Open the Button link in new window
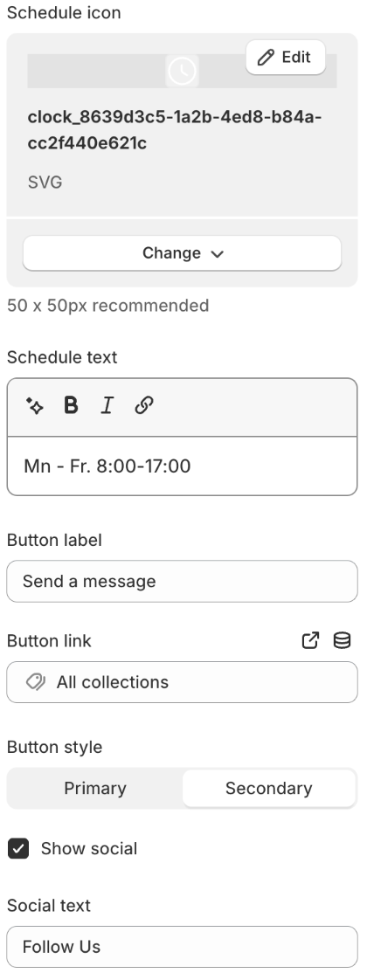 point(311,640)
